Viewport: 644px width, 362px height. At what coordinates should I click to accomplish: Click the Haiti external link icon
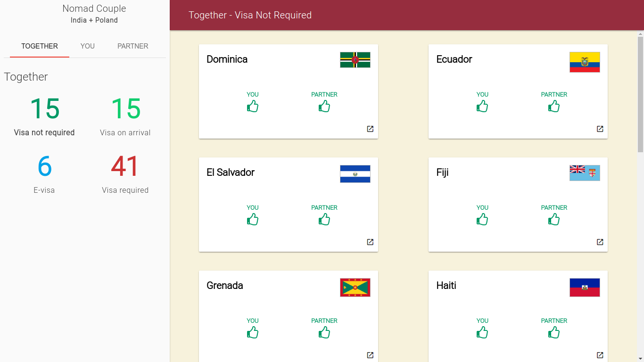[600, 355]
